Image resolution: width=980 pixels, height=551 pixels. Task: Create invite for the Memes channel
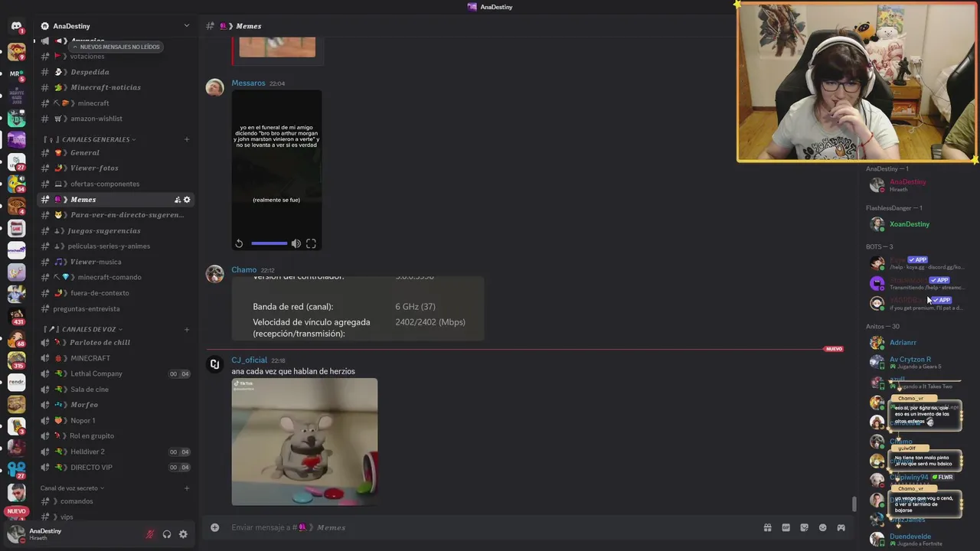[178, 200]
